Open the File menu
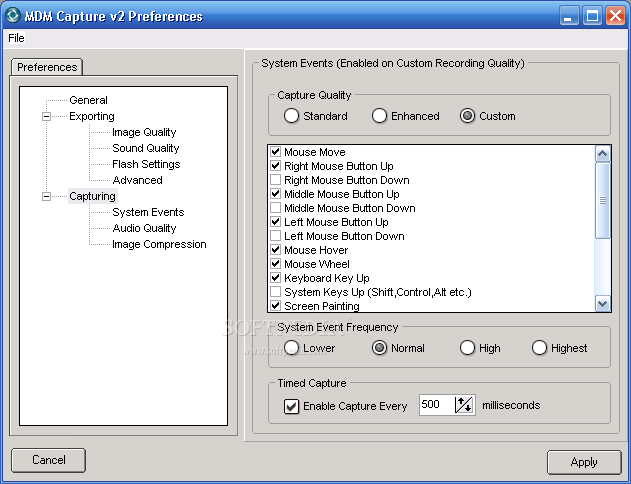 click(16, 38)
